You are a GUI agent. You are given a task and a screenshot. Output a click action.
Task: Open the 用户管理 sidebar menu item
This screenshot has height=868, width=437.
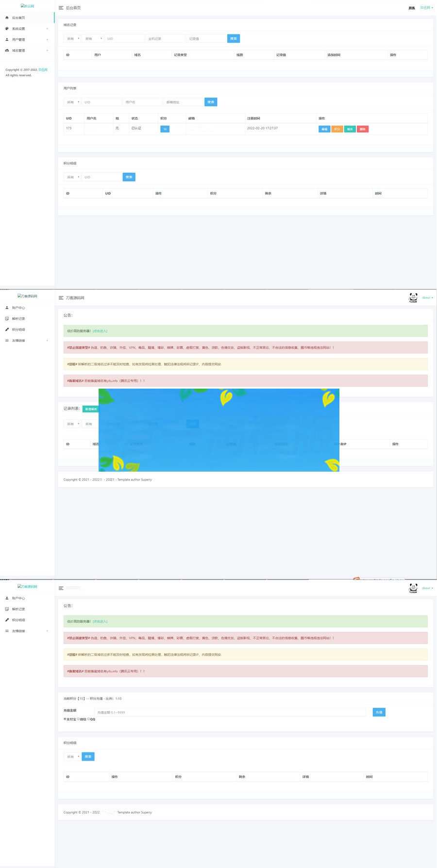coord(18,40)
